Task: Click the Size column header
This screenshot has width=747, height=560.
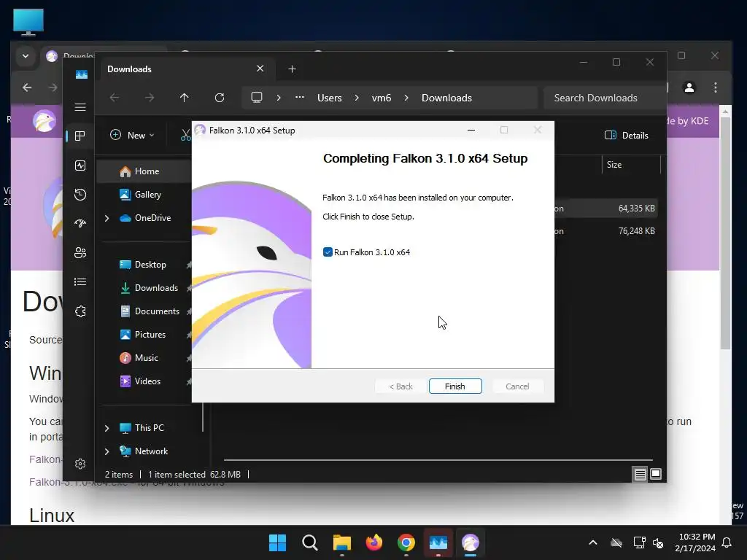Action: point(631,165)
